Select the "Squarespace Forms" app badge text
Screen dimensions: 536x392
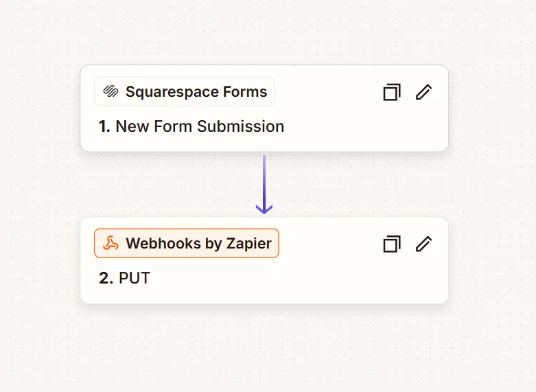click(196, 92)
